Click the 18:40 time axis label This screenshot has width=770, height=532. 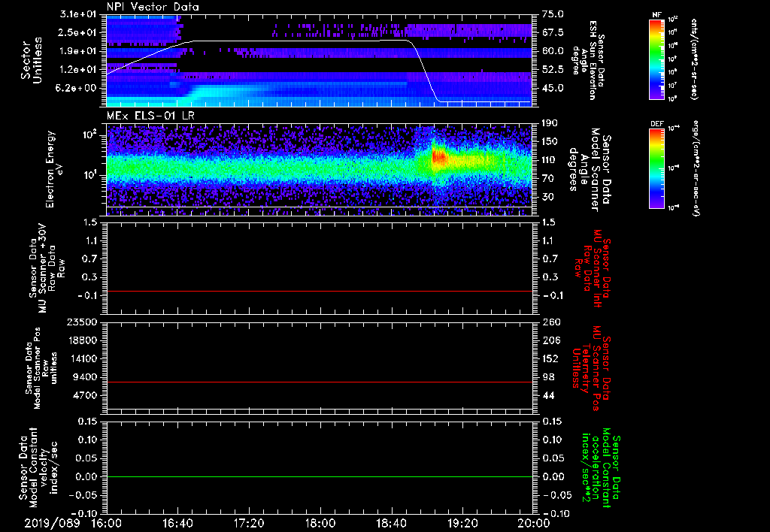click(x=391, y=523)
